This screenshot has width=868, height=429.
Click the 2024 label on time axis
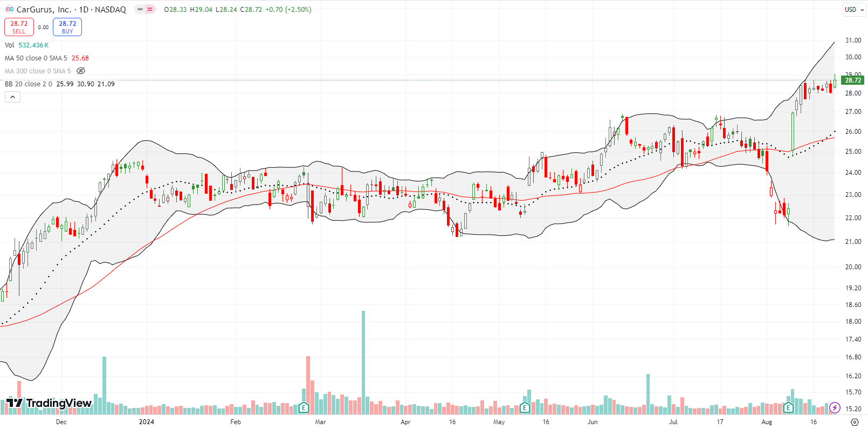147,422
